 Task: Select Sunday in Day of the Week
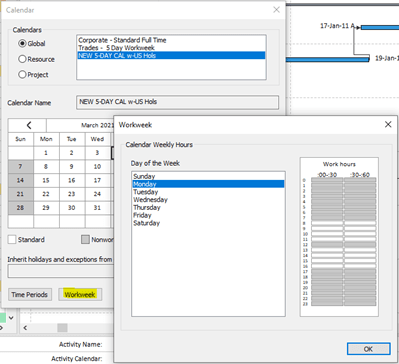click(x=208, y=176)
